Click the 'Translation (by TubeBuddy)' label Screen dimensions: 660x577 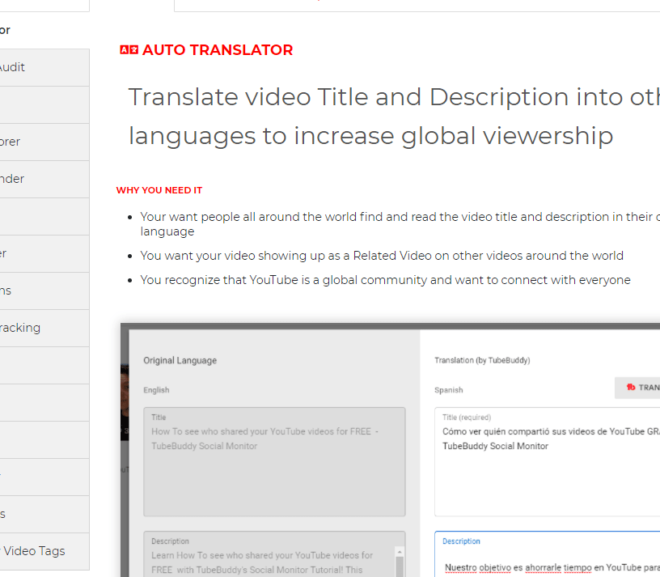click(482, 360)
